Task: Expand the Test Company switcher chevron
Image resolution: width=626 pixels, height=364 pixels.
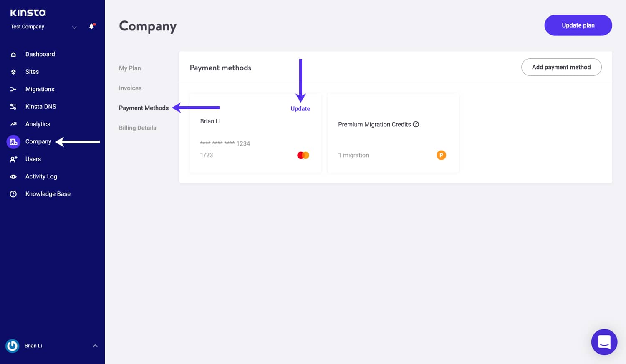Action: click(74, 28)
